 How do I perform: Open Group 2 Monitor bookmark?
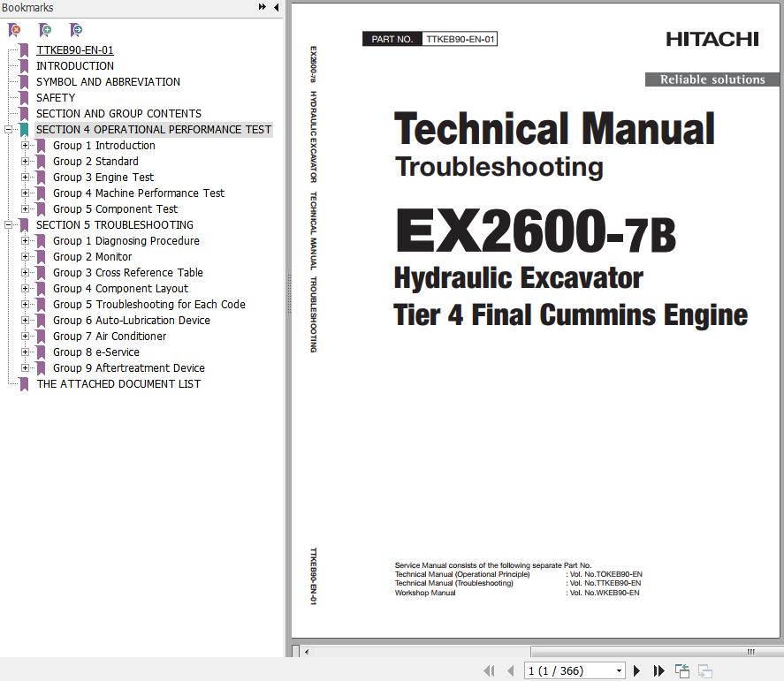point(93,257)
